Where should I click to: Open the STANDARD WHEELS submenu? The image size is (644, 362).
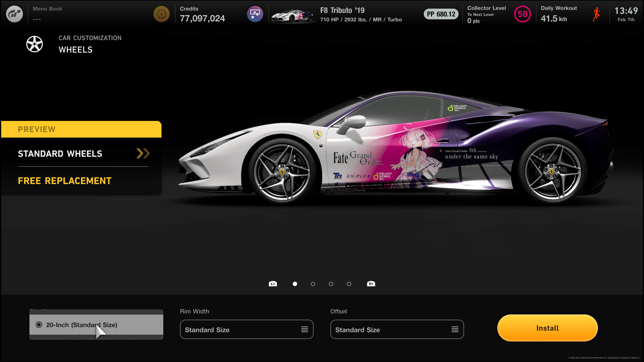(x=81, y=154)
